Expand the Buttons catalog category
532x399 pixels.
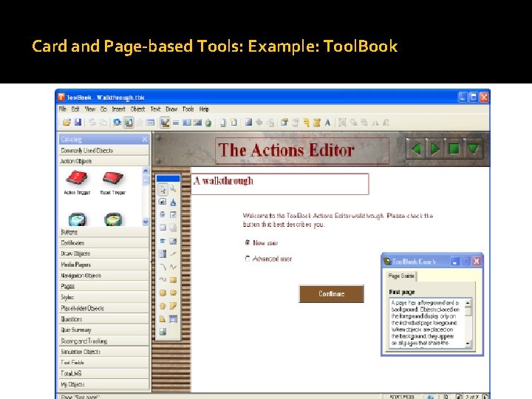point(104,232)
